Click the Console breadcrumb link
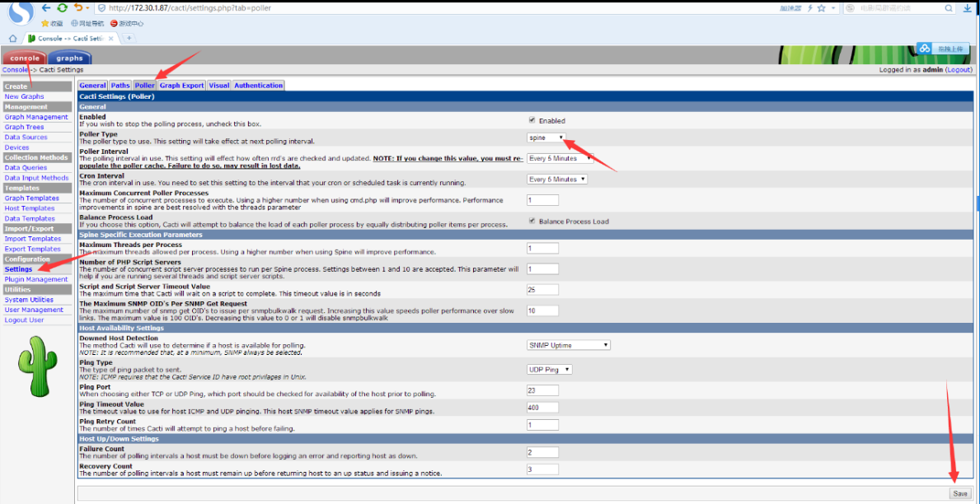 pyautogui.click(x=14, y=70)
